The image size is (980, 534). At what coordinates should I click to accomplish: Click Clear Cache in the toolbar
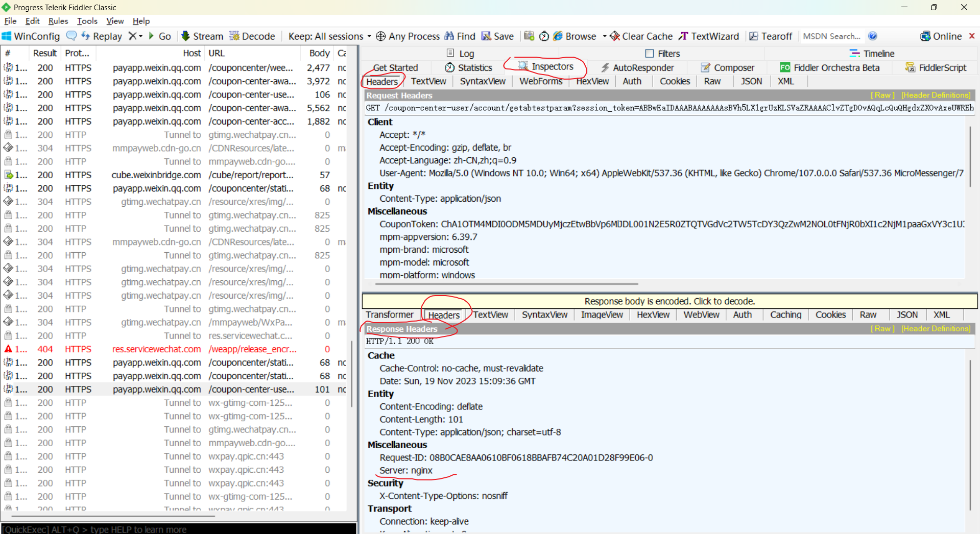point(641,36)
